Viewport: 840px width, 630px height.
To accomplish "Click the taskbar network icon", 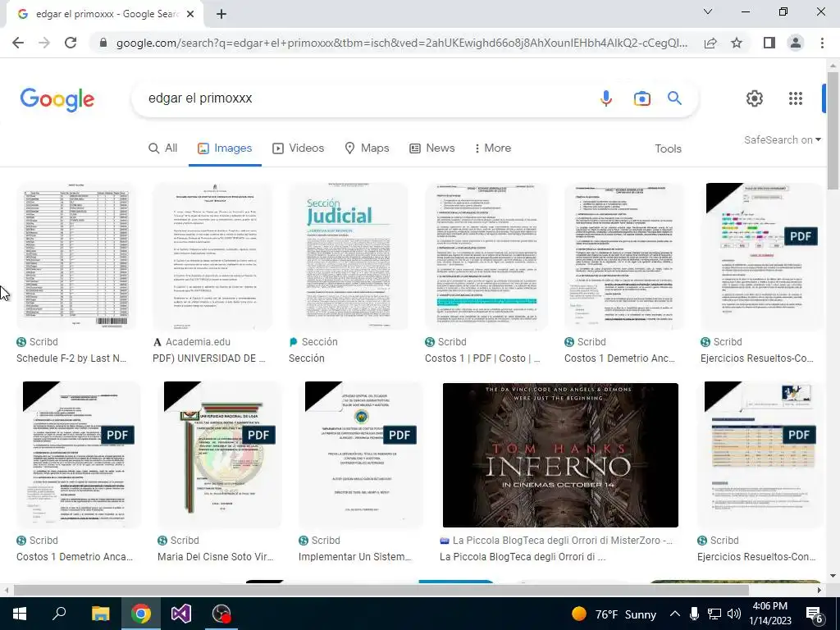I will coord(714,614).
